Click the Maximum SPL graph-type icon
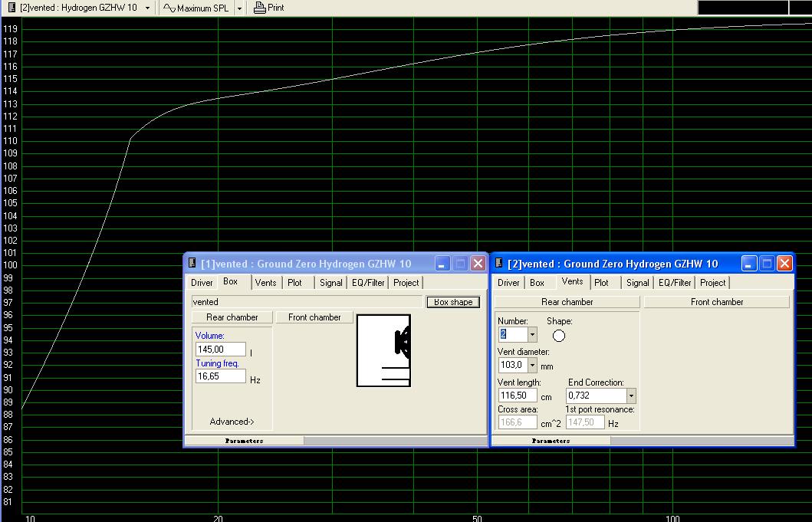 (169, 8)
